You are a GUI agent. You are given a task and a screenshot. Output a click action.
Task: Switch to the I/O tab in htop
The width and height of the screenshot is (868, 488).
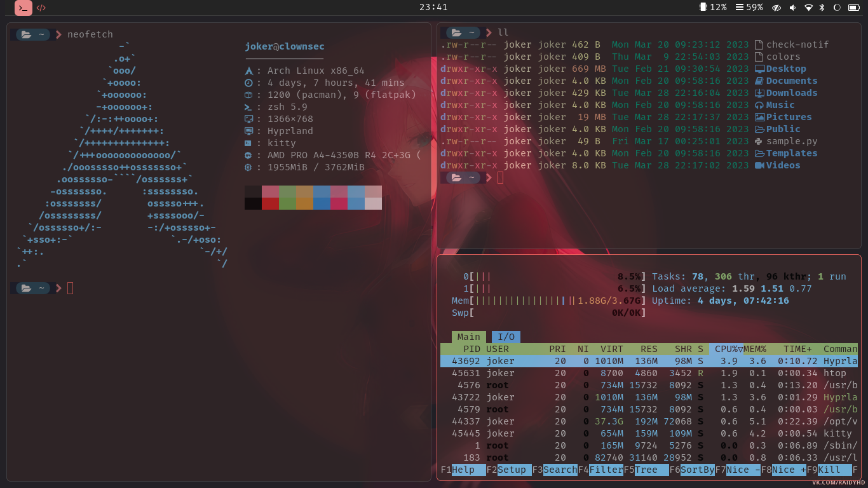[506, 337]
